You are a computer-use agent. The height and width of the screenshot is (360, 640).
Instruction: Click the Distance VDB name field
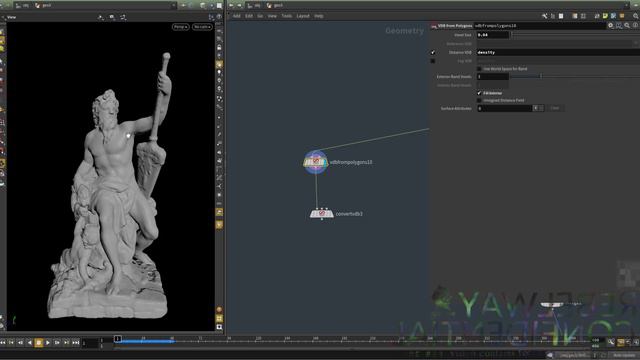pyautogui.click(x=558, y=52)
